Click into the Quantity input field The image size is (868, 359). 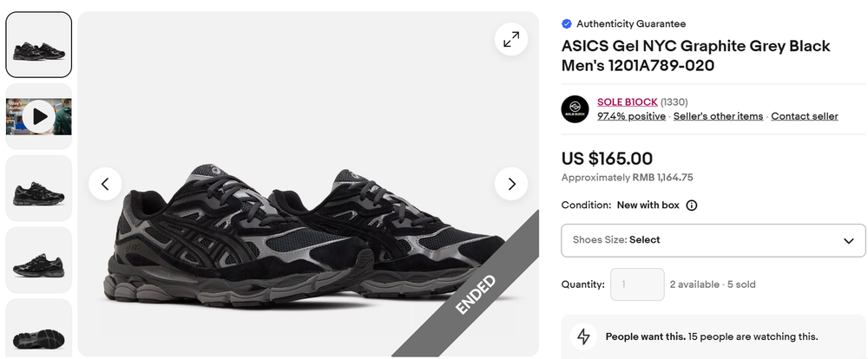(x=637, y=284)
